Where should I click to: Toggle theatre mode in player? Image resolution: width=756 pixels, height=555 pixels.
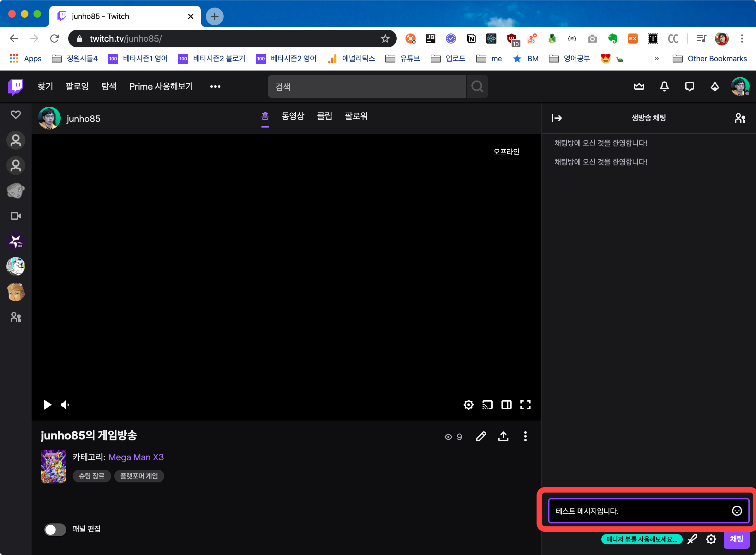pos(506,404)
